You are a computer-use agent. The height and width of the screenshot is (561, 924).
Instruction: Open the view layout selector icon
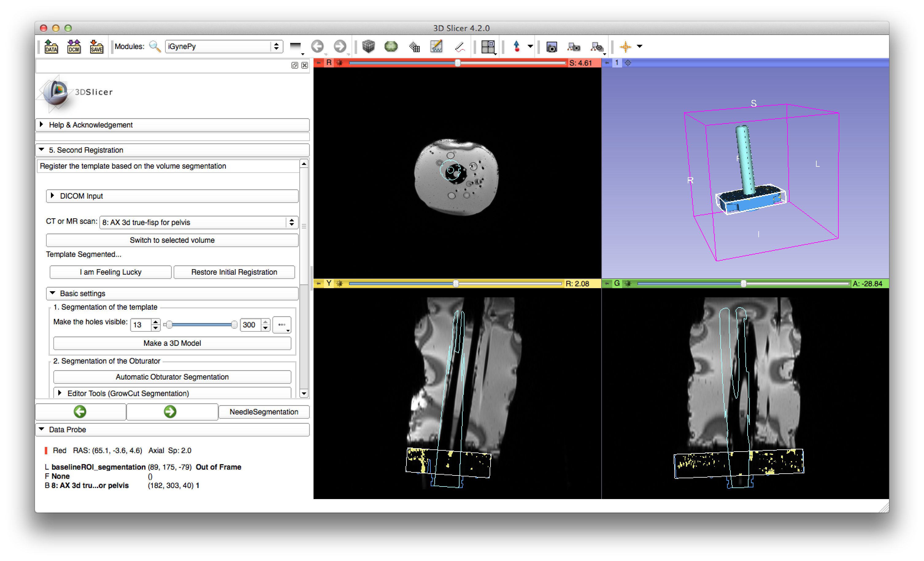pos(488,47)
